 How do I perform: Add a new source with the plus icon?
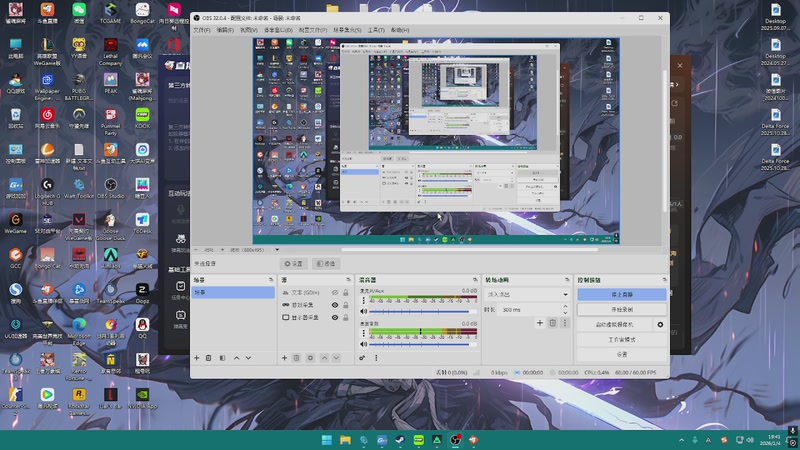coord(284,357)
